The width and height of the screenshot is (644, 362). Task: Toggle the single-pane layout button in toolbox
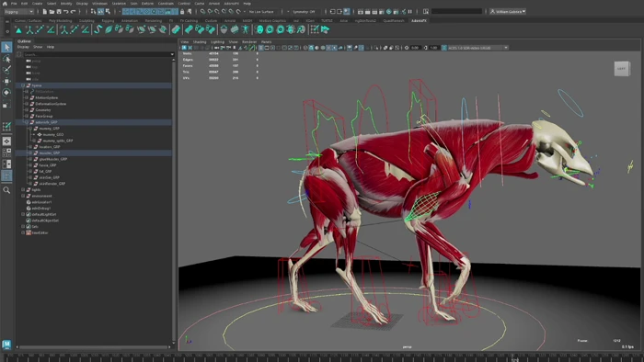pos(6,141)
